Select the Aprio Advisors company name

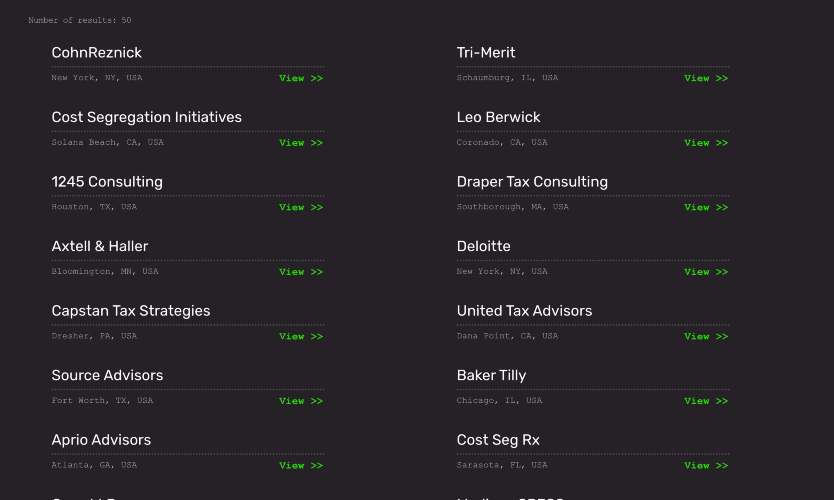101,440
